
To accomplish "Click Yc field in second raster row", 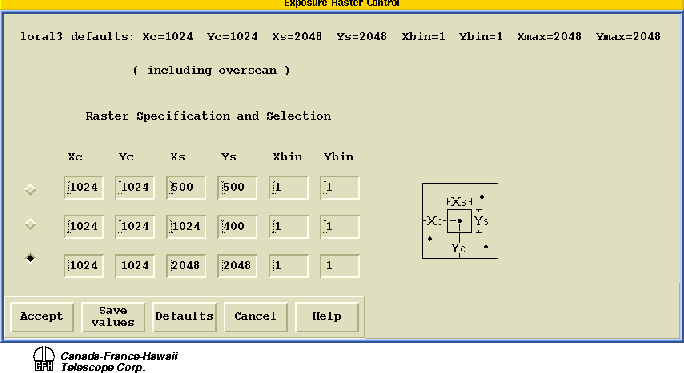I will (x=135, y=226).
